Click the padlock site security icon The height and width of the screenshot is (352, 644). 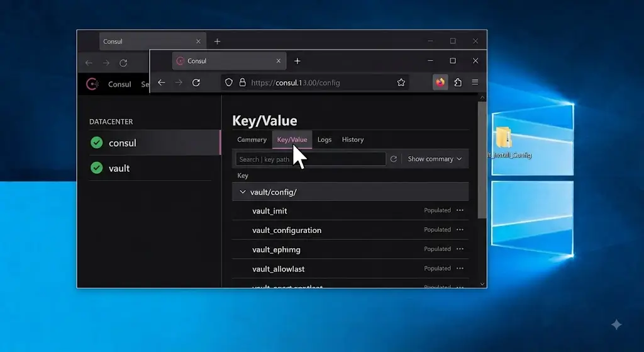click(x=243, y=82)
